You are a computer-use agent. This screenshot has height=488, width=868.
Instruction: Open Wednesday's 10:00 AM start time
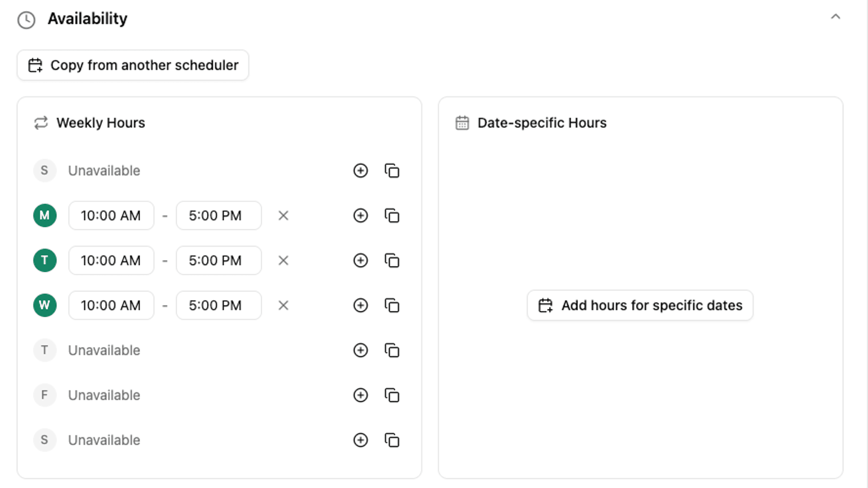111,305
